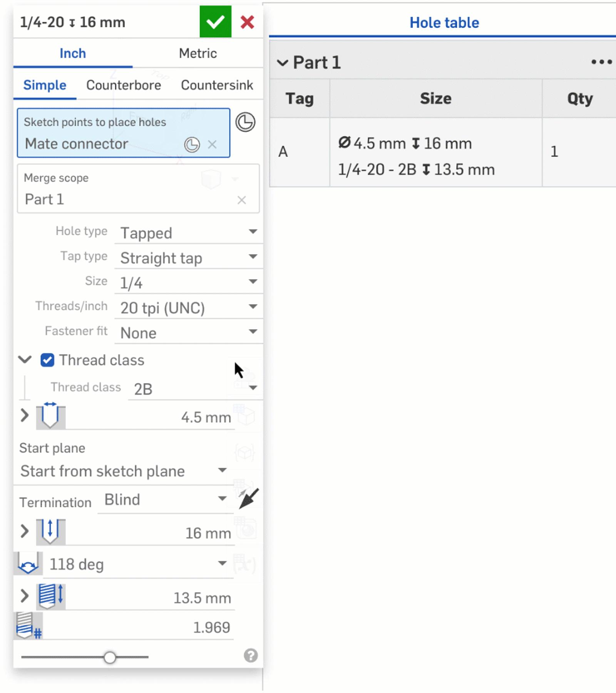Open the Hole type Tapped dropdown
Screen dimensions: 616x693
coord(188,233)
